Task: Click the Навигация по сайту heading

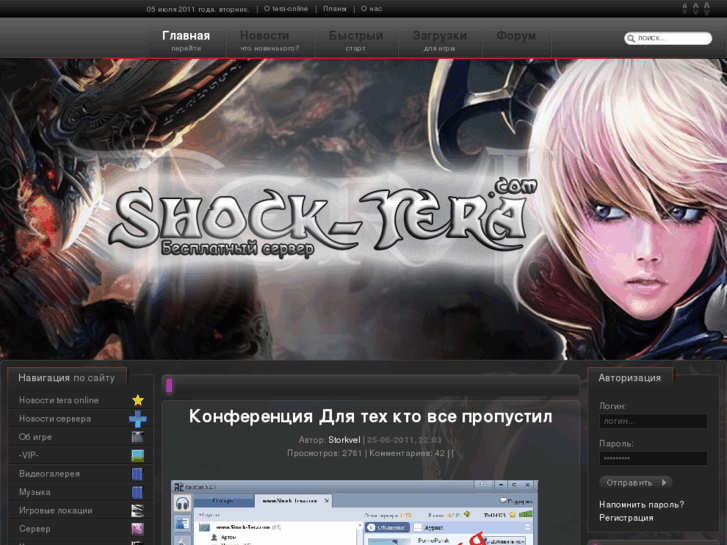Action: (x=66, y=378)
